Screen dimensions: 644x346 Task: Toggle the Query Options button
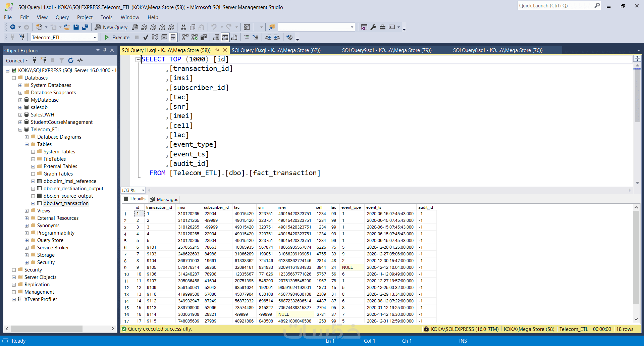pyautogui.click(x=164, y=37)
